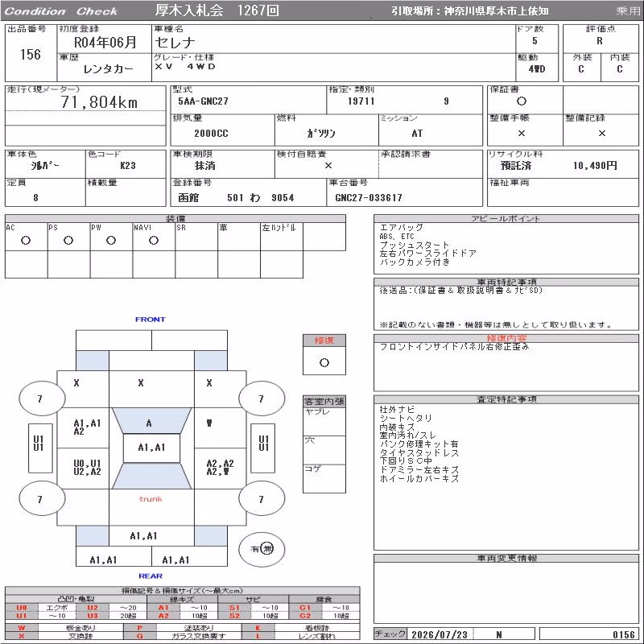Image resolution: width=644 pixels, height=644 pixels.
Task: Click the interior grade under 内装
Action: pyautogui.click(x=619, y=69)
